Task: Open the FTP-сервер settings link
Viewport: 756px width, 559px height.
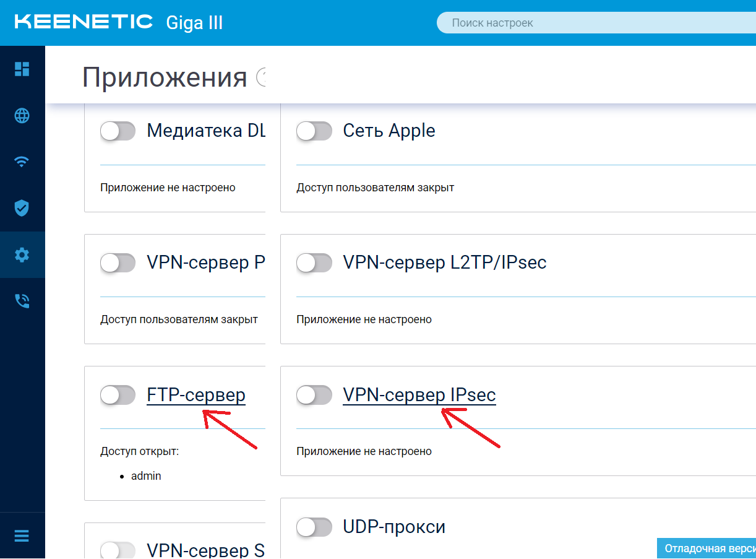Action: point(196,395)
